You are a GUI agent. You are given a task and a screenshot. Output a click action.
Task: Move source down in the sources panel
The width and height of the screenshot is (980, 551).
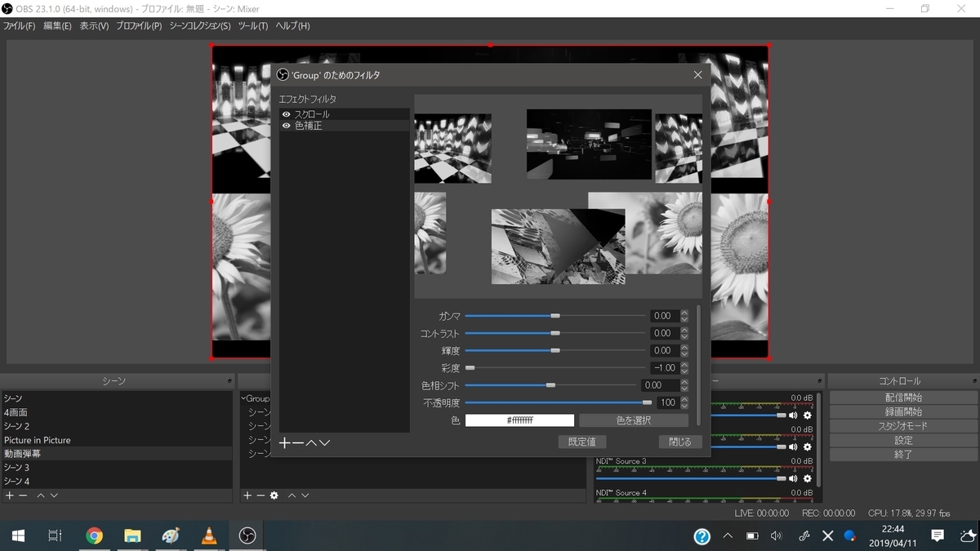[305, 495]
